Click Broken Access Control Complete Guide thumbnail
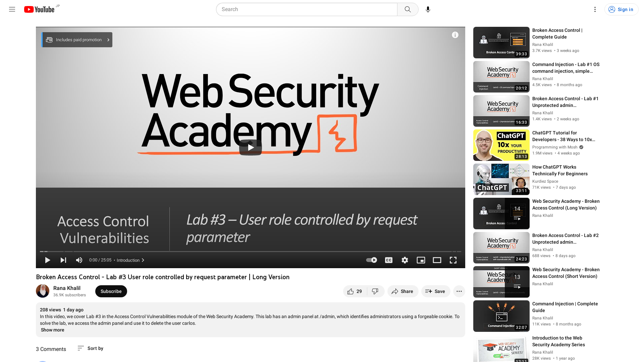 501,43
